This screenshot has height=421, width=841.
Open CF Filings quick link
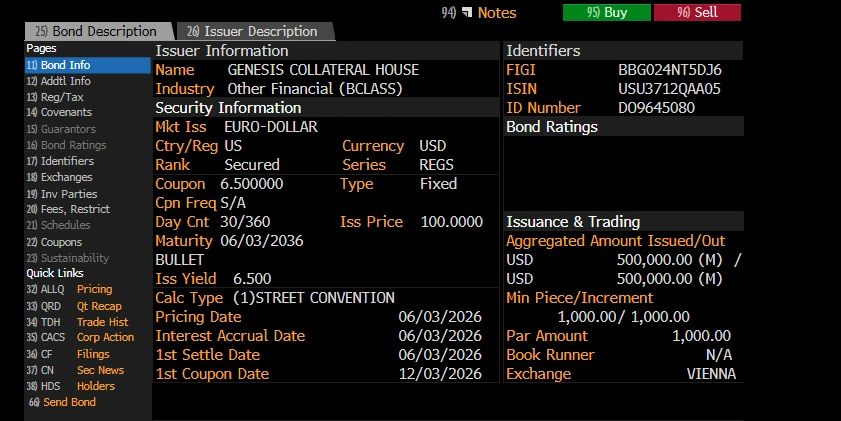tap(68, 354)
